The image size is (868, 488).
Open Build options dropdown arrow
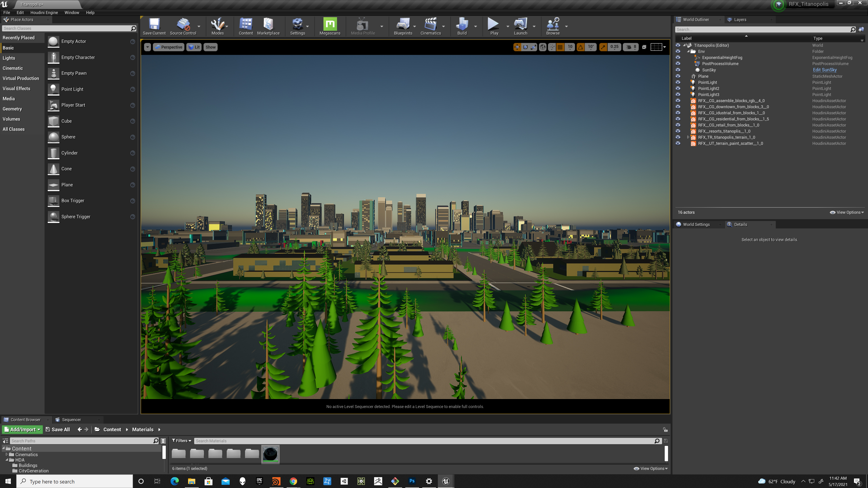click(475, 26)
